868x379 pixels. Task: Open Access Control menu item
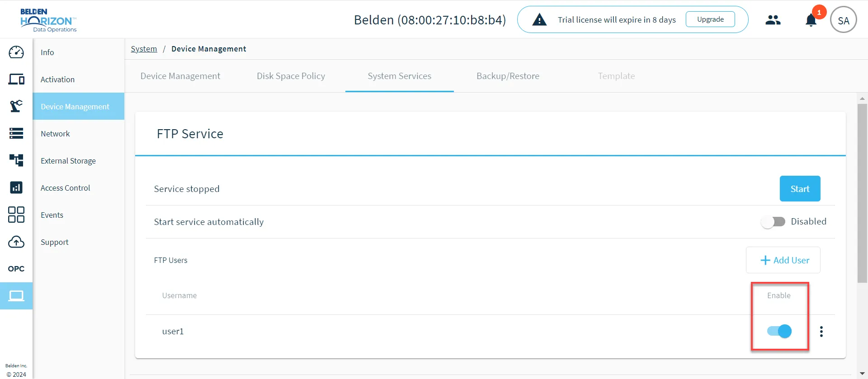point(79,188)
